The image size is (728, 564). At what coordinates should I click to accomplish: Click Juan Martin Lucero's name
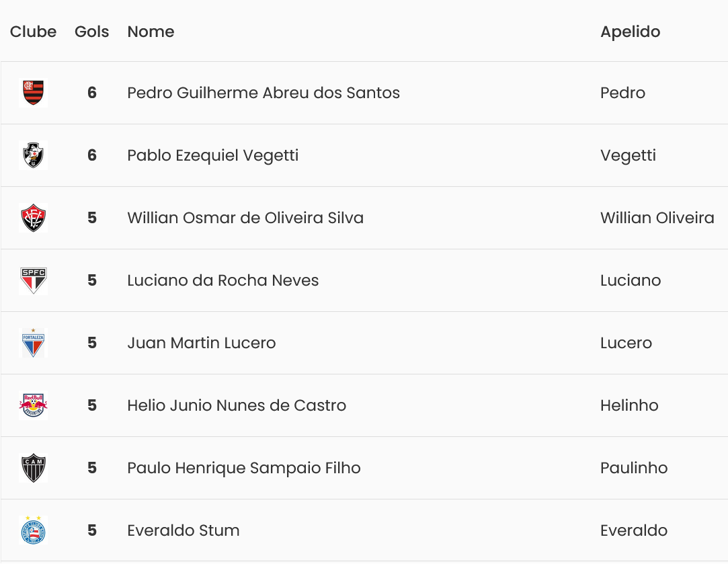(x=202, y=343)
